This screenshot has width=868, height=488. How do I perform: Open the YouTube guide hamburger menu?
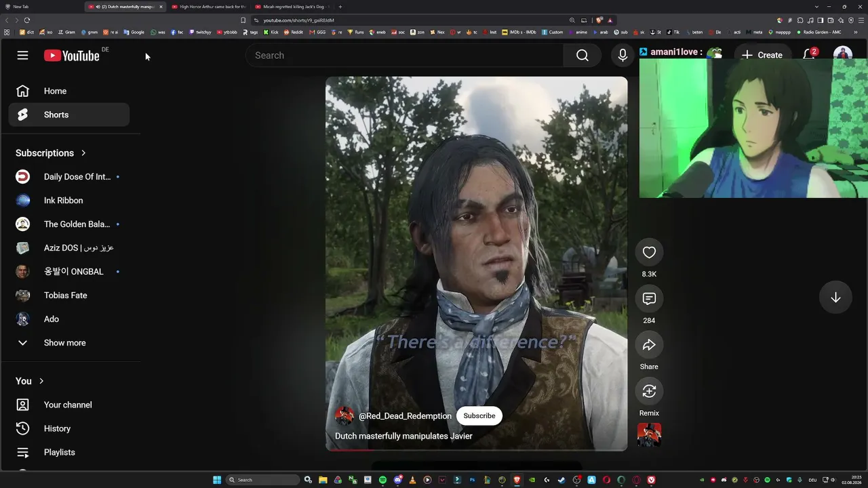22,56
